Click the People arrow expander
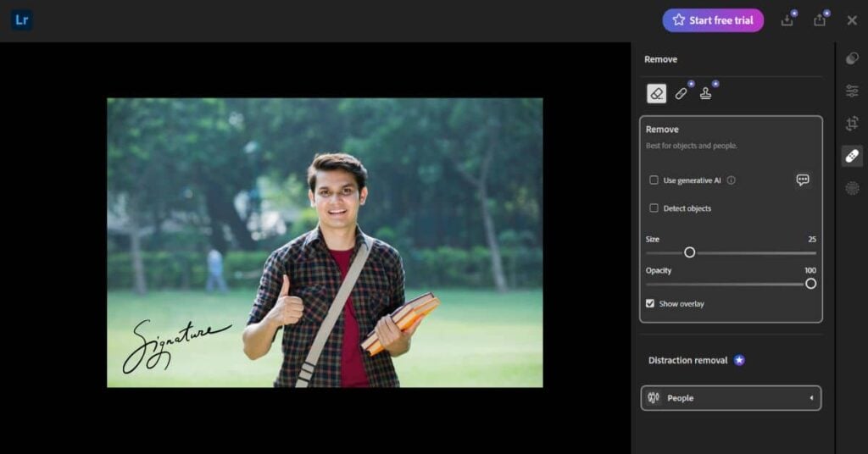Screen dimensions: 868x454 point(811,398)
